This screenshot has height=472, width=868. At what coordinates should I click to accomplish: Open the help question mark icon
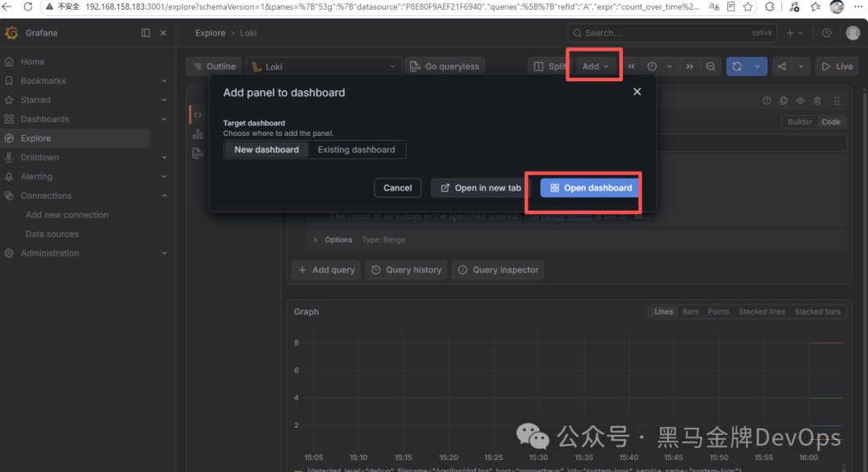tap(826, 33)
